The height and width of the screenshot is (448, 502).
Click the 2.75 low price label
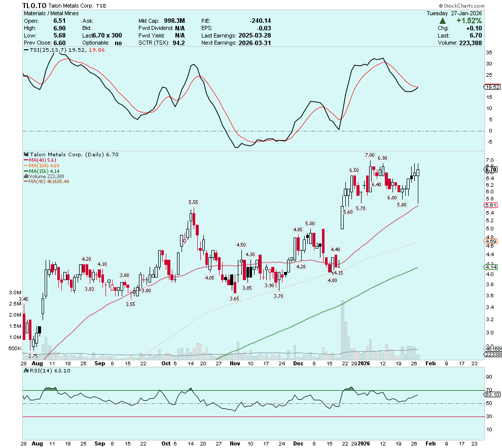point(33,356)
